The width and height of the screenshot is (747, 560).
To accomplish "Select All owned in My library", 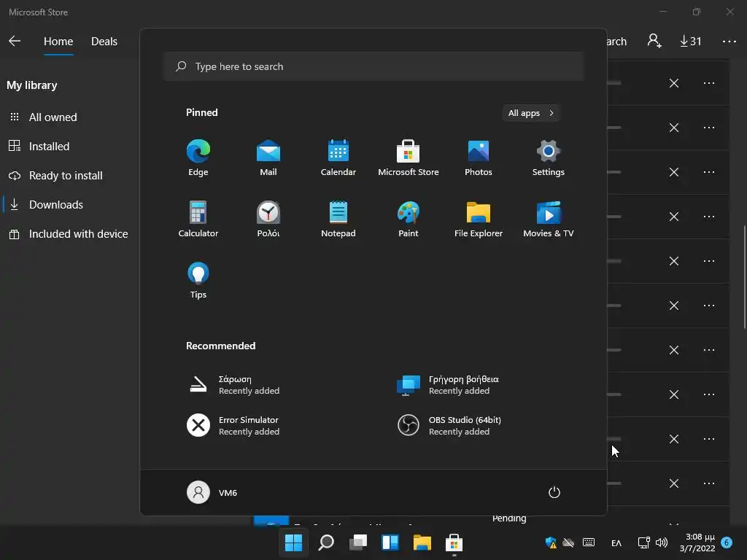I will [x=53, y=117].
